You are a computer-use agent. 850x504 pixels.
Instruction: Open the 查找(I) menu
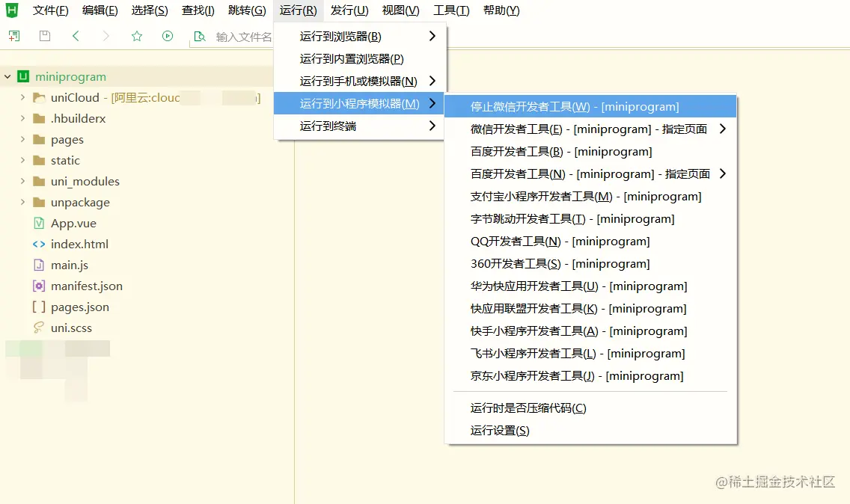point(198,10)
